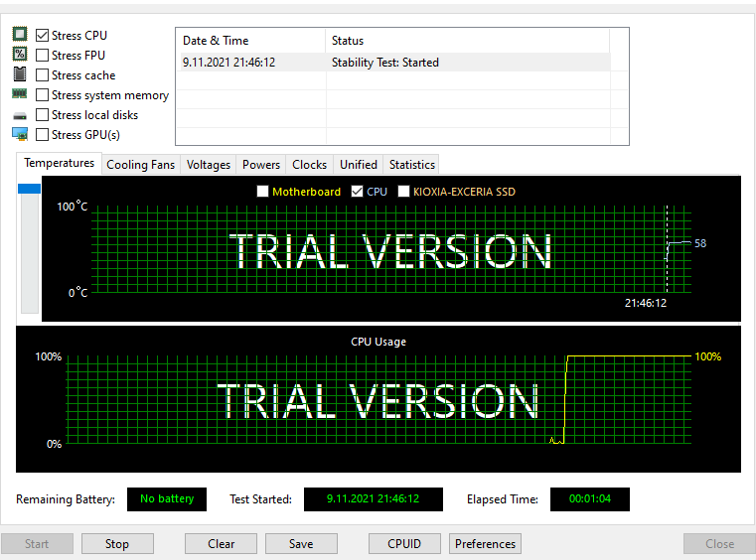Click the cache chip icon
Image resolution: width=756 pixels, height=560 pixels.
[20, 74]
